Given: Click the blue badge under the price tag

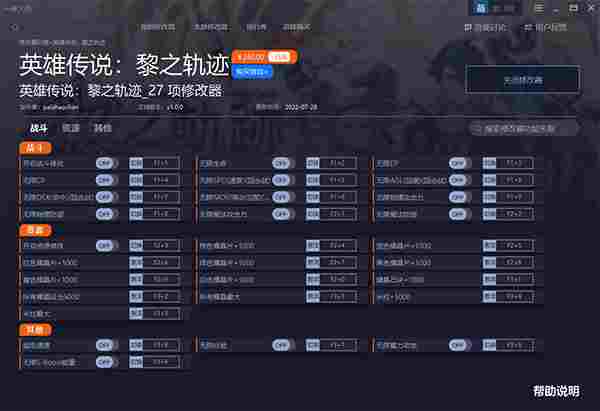Looking at the screenshot, I should [x=252, y=72].
